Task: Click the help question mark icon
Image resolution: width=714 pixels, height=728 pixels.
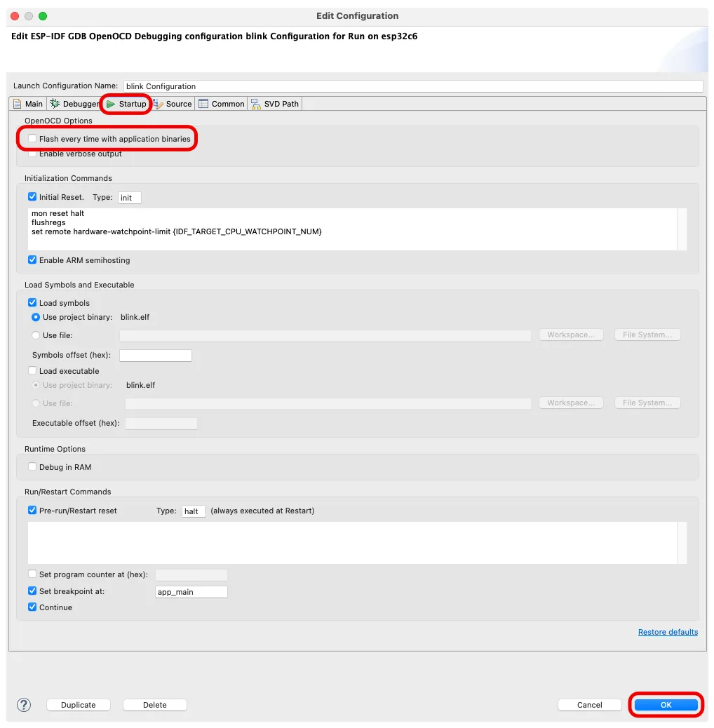Action: click(x=24, y=705)
